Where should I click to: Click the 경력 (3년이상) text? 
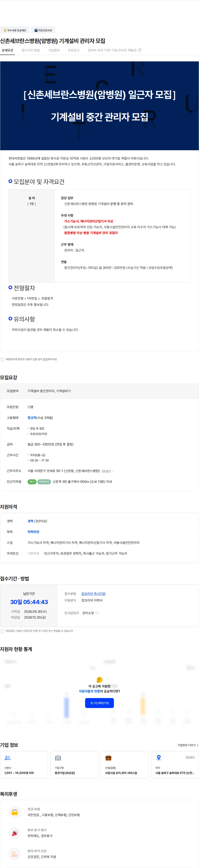click(37, 521)
